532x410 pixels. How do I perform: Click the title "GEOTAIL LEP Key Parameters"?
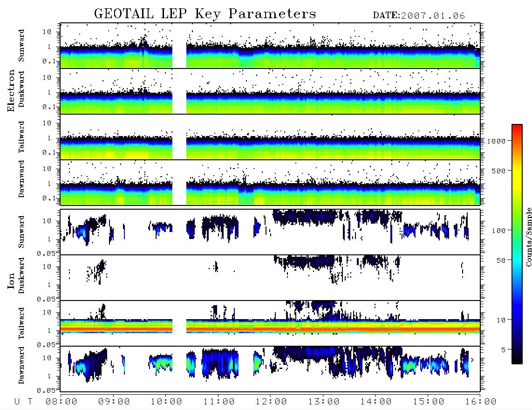[205, 14]
